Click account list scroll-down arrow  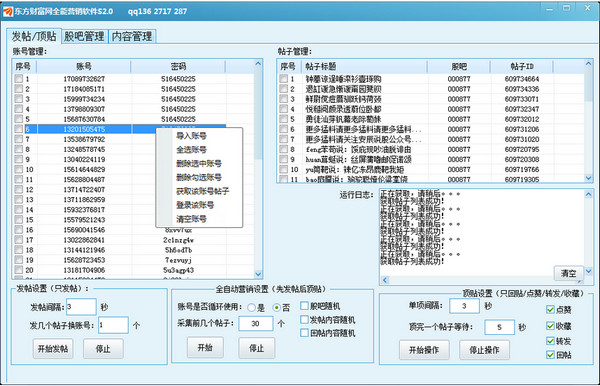[x=258, y=274]
